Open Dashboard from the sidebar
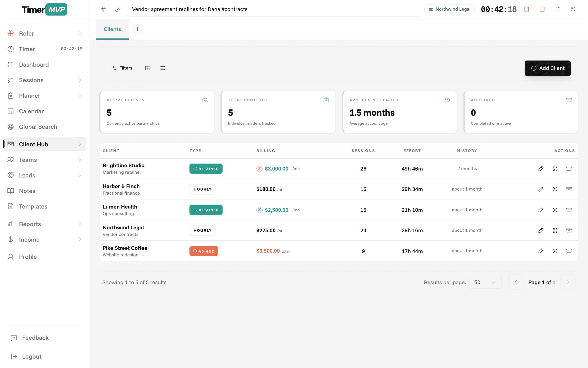 [45, 64]
